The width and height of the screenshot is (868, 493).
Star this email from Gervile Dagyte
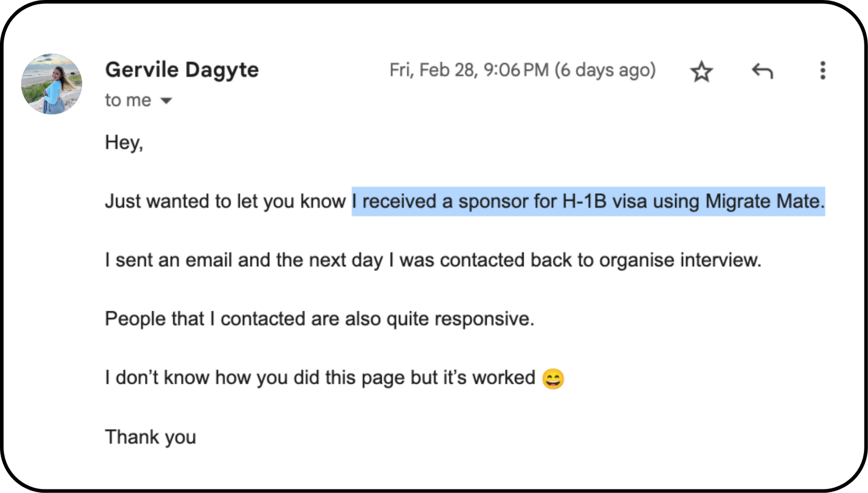[x=701, y=71]
